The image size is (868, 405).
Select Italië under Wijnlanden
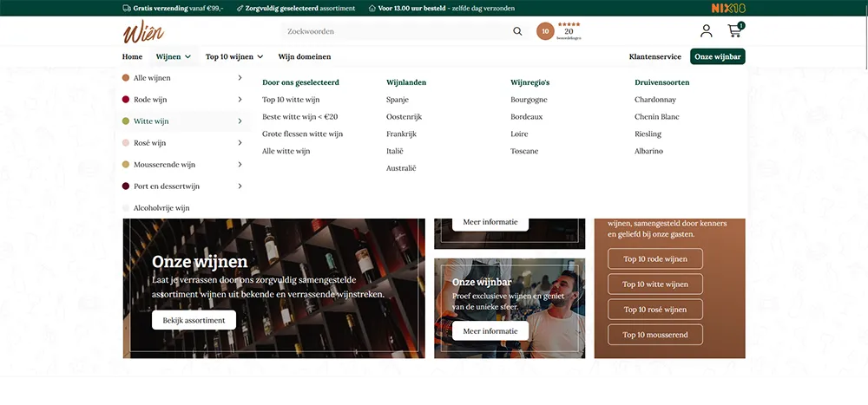(395, 151)
